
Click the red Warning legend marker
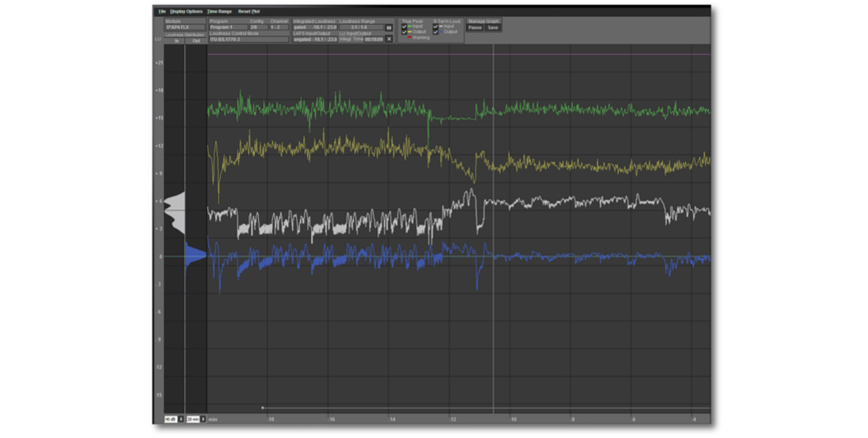click(x=410, y=37)
